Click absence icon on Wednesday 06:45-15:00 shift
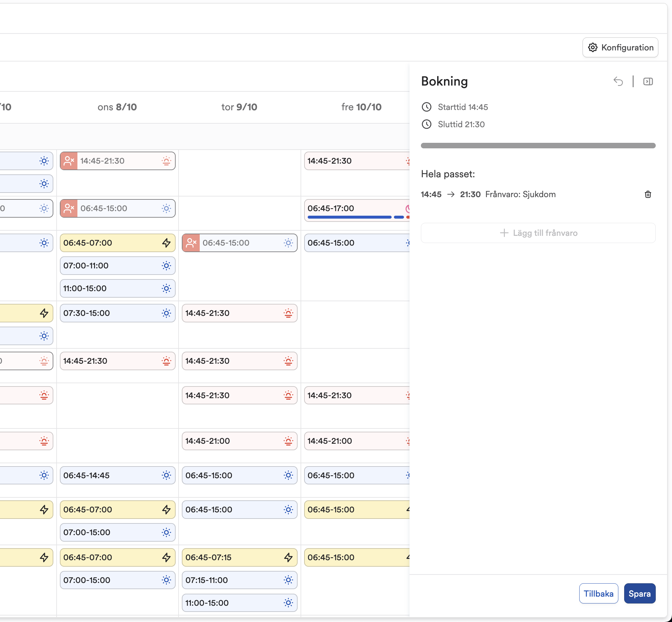Image resolution: width=672 pixels, height=622 pixels. tap(69, 208)
